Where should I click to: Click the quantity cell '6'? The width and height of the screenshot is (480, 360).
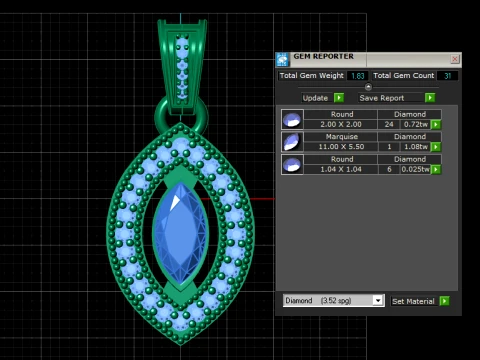389,169
